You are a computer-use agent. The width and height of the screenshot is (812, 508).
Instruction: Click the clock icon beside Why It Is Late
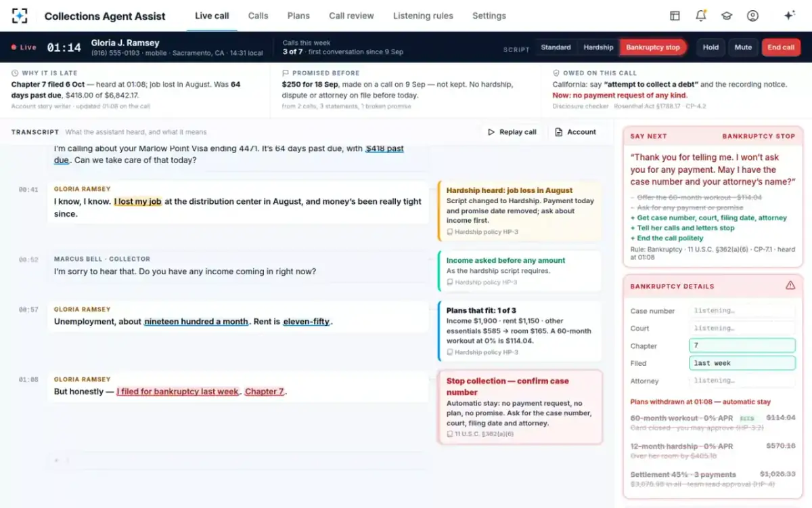point(15,73)
